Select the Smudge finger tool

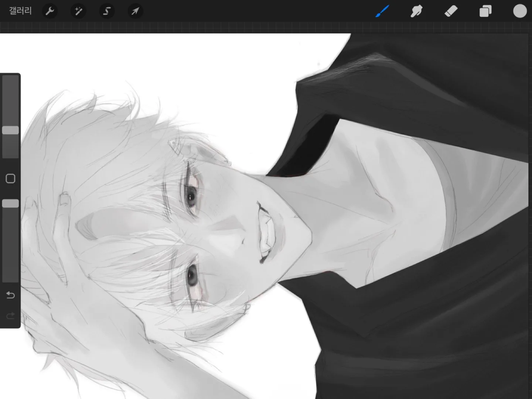(x=416, y=11)
